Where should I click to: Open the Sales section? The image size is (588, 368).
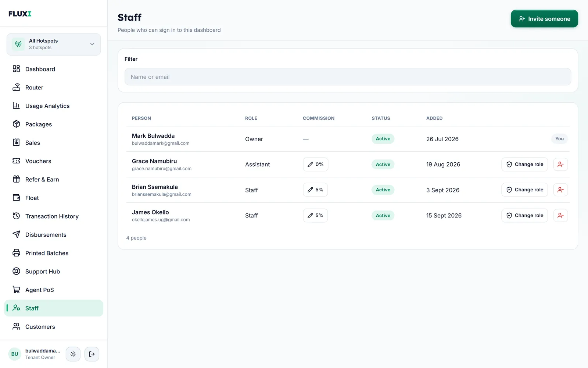click(x=54, y=143)
